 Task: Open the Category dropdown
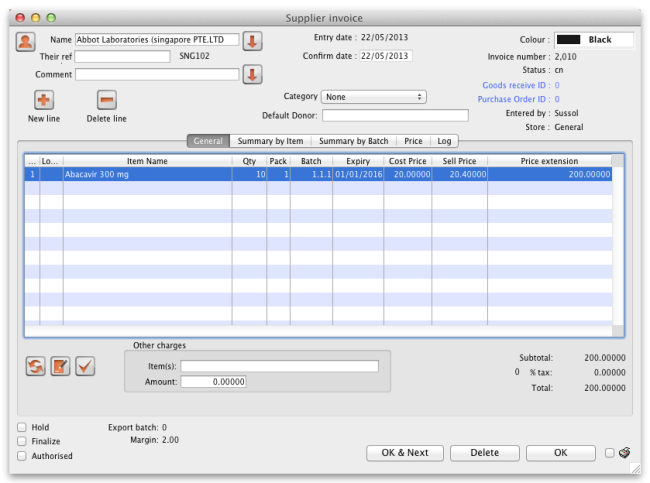point(373,97)
